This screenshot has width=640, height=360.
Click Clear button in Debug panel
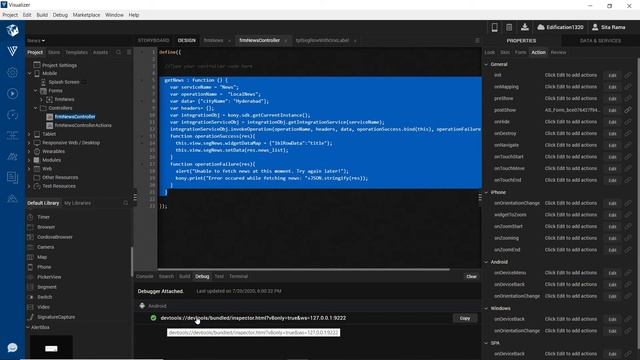[471, 276]
